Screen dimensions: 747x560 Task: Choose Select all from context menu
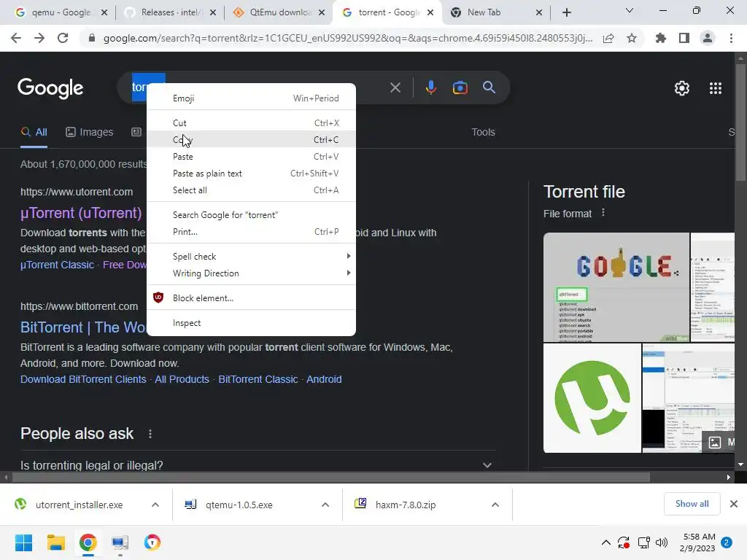click(252, 190)
